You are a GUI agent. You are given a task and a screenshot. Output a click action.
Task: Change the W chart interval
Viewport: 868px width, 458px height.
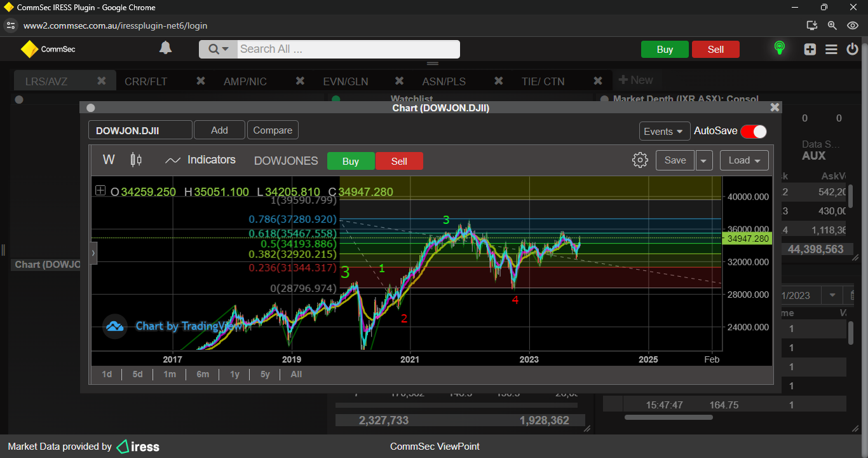[109, 160]
